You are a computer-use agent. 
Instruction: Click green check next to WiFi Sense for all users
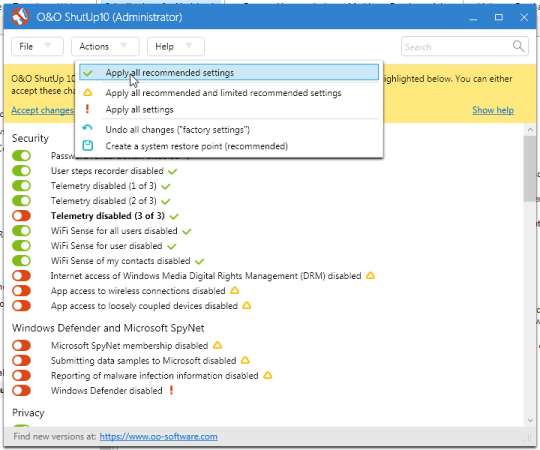187,231
